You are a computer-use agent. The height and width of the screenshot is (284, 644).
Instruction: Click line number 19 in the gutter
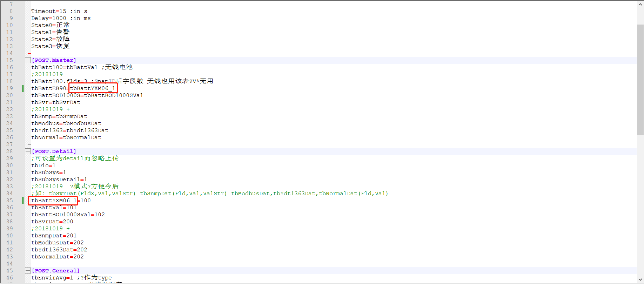pos(9,88)
